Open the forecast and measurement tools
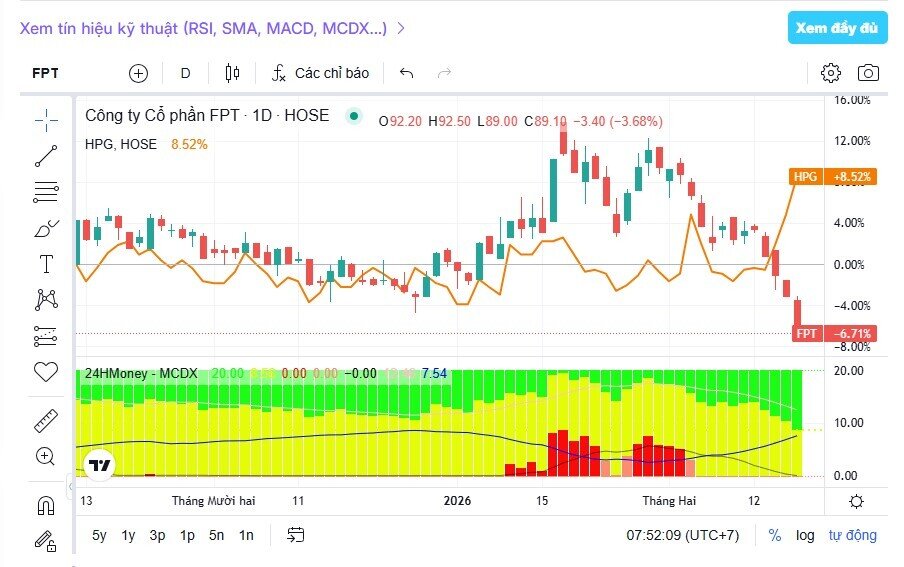Viewport: 904px width, 567px height. coord(46,336)
